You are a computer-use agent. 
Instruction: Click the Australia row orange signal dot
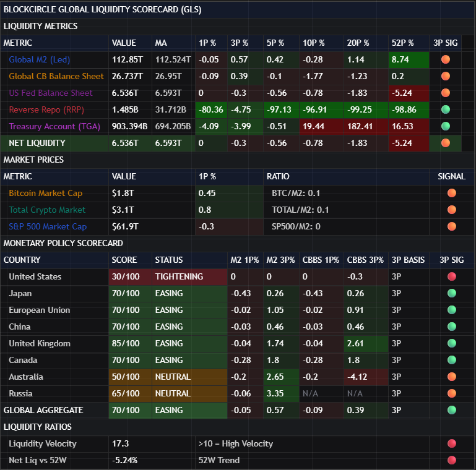(451, 377)
